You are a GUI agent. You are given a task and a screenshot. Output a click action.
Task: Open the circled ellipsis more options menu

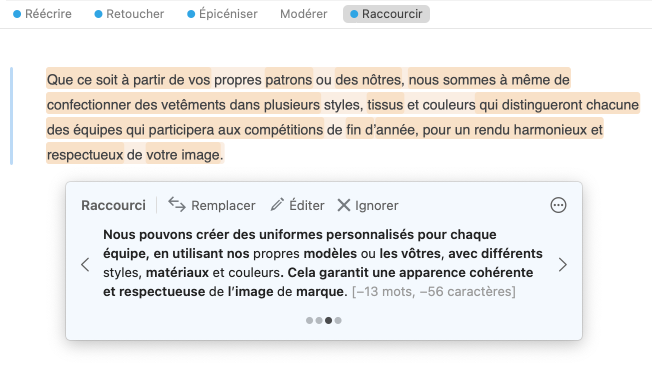558,205
